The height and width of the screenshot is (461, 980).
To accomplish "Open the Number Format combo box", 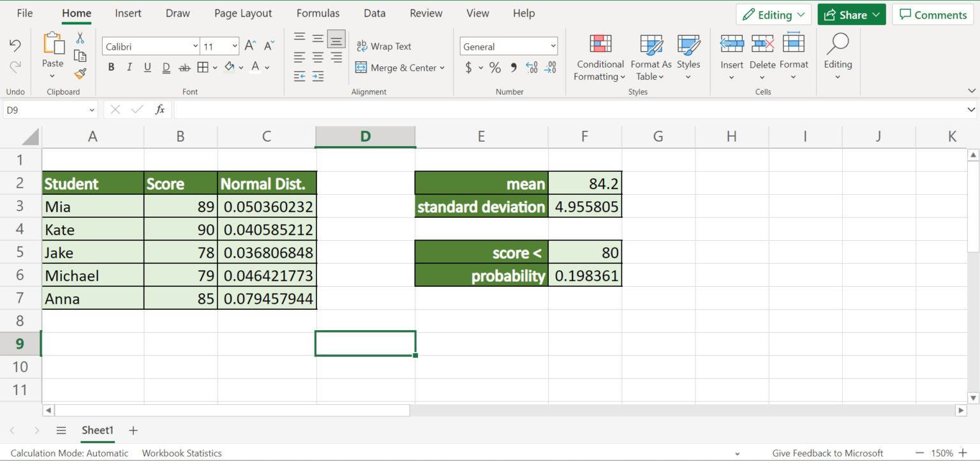I will pyautogui.click(x=509, y=45).
